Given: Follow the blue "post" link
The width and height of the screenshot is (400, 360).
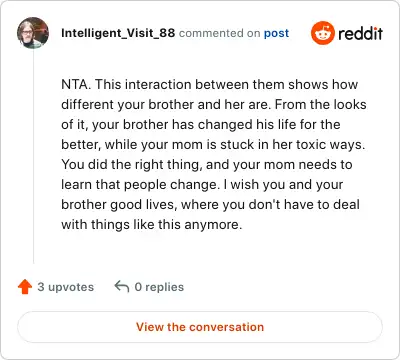Looking at the screenshot, I should [276, 33].
